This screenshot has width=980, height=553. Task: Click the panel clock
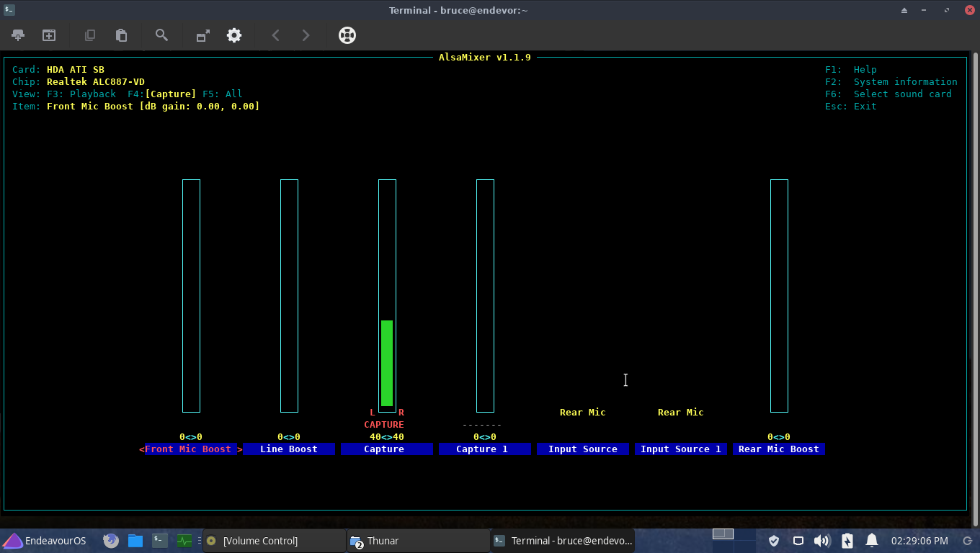(x=919, y=541)
